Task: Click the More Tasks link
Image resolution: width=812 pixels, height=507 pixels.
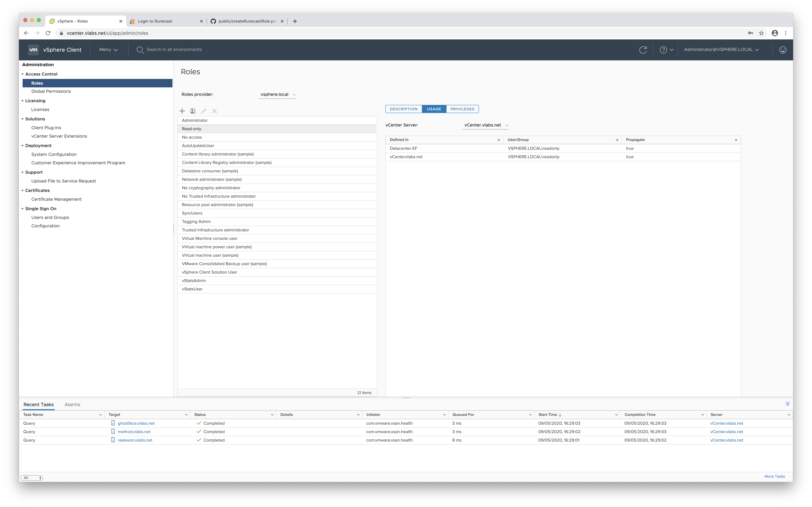Action: pos(774,476)
